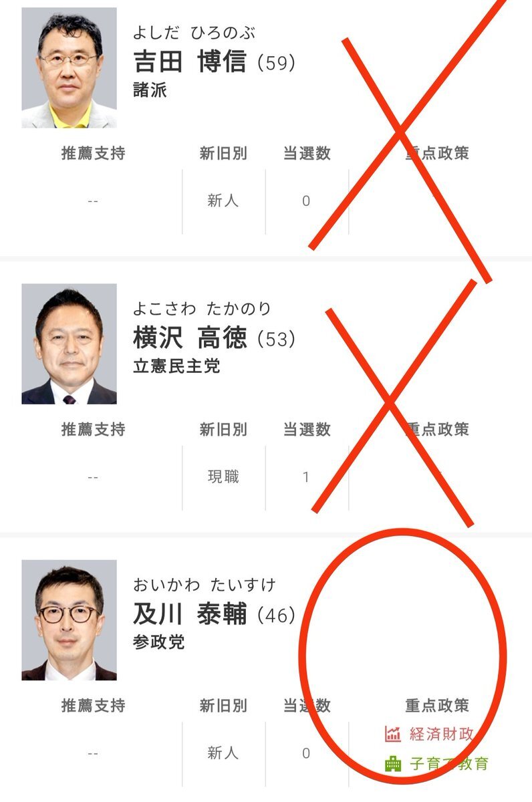
Task: Select candidate name 吉田 博信
Action: 190,62
